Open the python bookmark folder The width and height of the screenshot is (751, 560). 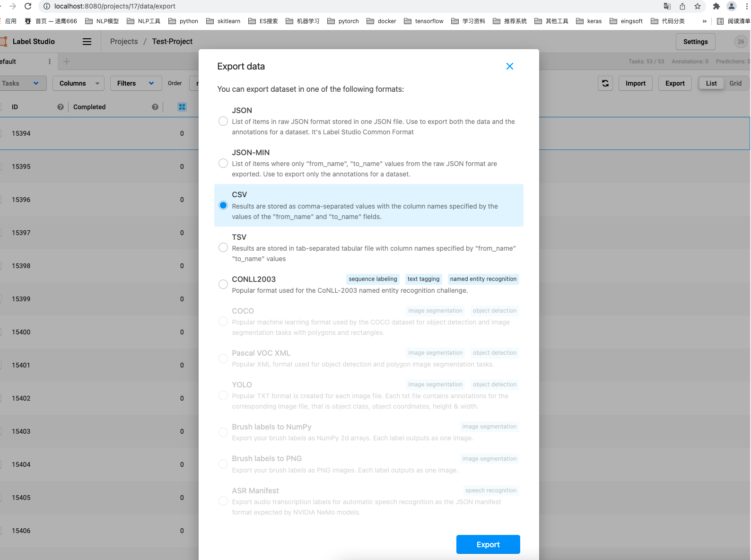coord(183,21)
